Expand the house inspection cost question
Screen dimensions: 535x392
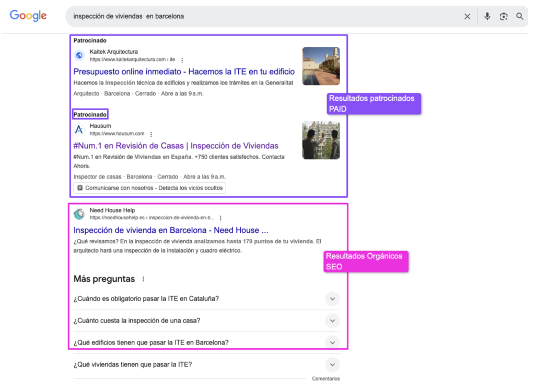(332, 320)
